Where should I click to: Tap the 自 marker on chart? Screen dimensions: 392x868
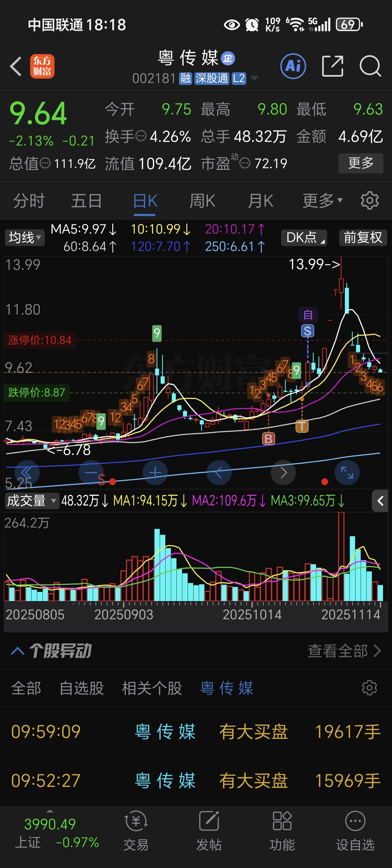(x=308, y=315)
